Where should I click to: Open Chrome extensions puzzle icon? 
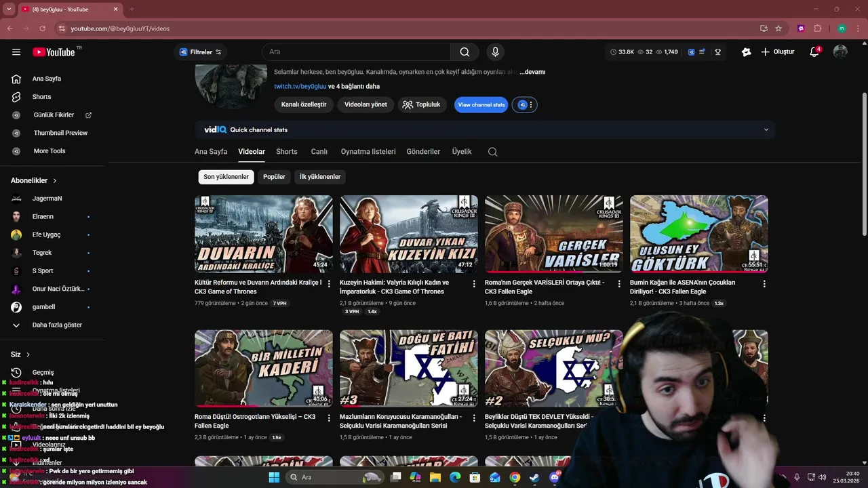817,28
